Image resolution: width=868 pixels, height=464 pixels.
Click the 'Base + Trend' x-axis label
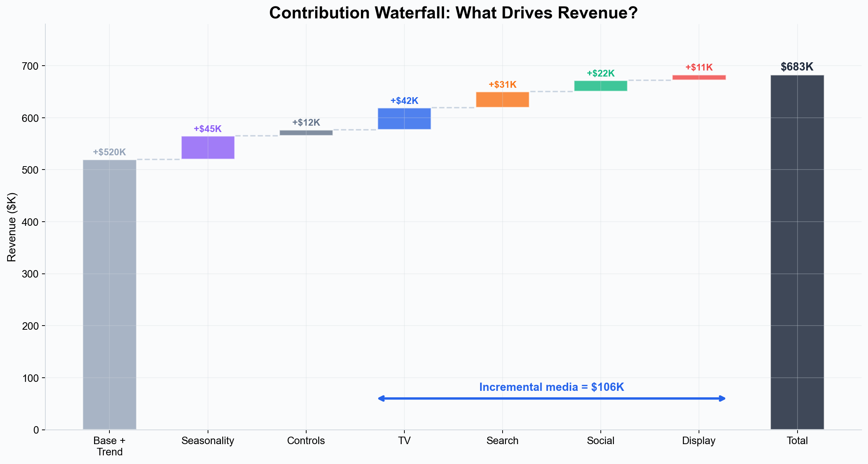coord(109,446)
